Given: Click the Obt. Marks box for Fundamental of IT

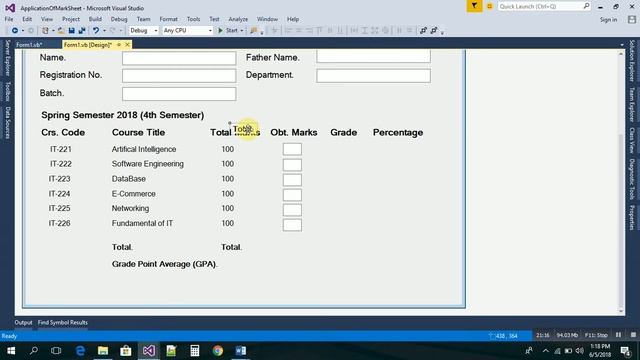Looking at the screenshot, I should click(x=292, y=225).
